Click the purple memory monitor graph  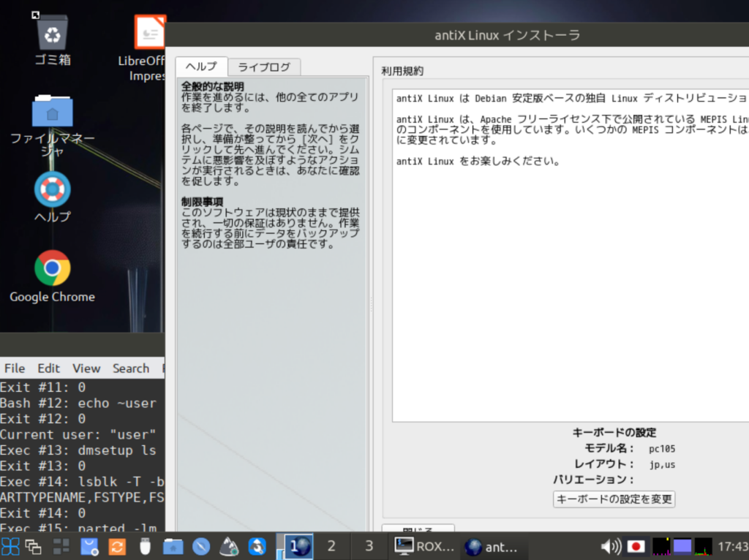(x=682, y=547)
